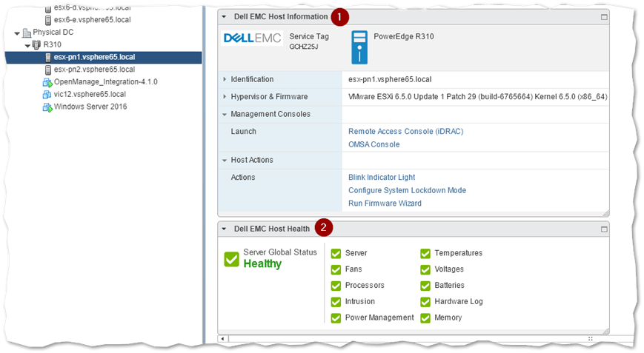Image resolution: width=644 pixels, height=353 pixels.
Task: Select the Physical DC label in the tree
Action: (x=53, y=32)
